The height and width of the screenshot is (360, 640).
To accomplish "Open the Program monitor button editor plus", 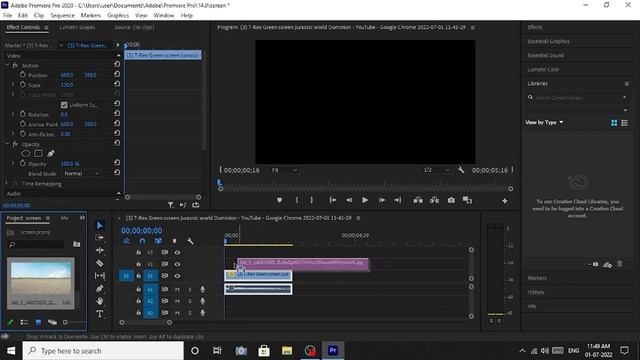I will click(505, 201).
